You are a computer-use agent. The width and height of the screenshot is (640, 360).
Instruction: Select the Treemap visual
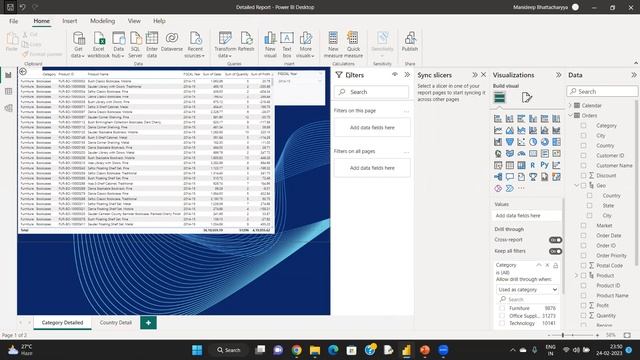click(556, 142)
